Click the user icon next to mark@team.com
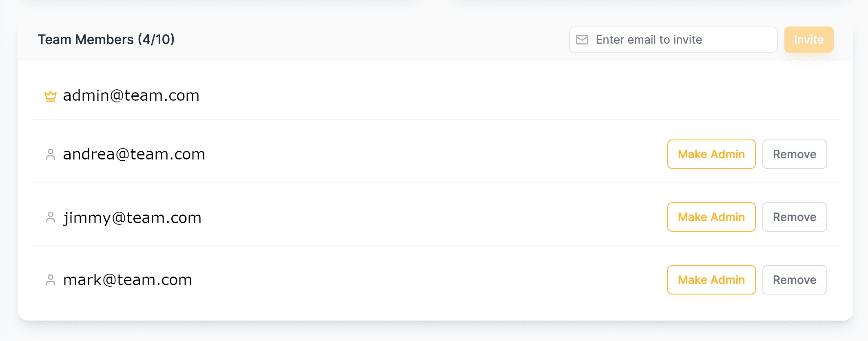The width and height of the screenshot is (868, 341). point(51,280)
